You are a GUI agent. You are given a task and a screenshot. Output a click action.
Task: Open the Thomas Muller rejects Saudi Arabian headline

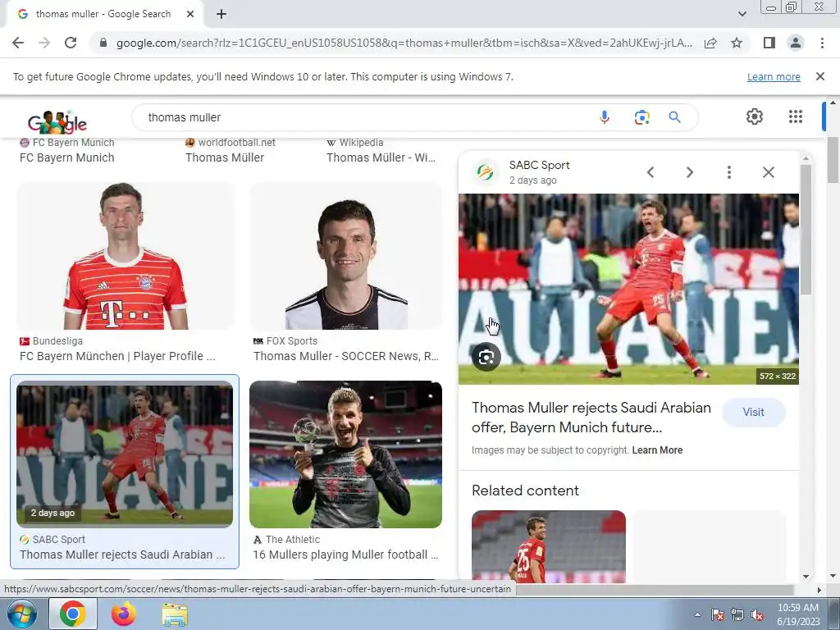pyautogui.click(x=591, y=418)
